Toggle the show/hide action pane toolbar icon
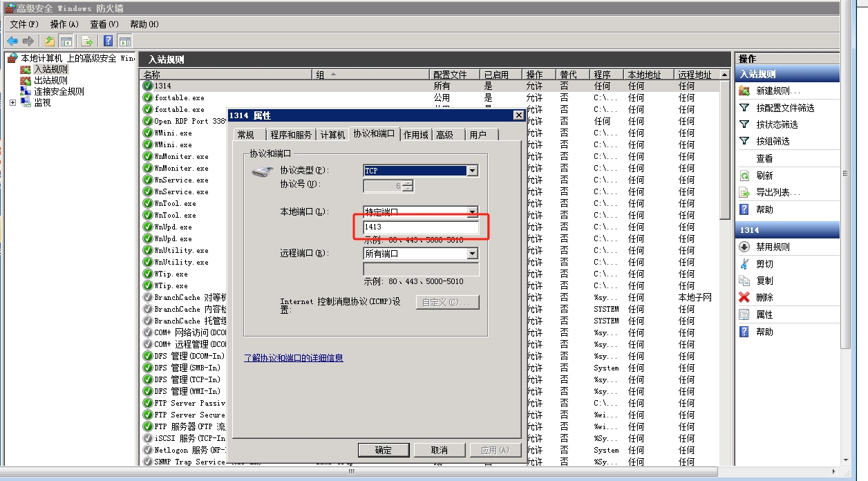This screenshot has height=481, width=868. [x=124, y=41]
